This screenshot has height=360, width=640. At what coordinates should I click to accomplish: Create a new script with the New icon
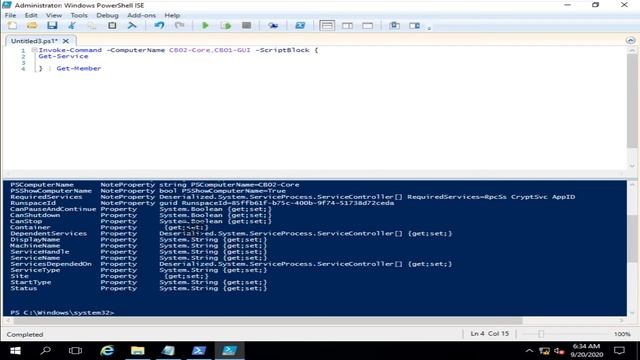point(12,26)
